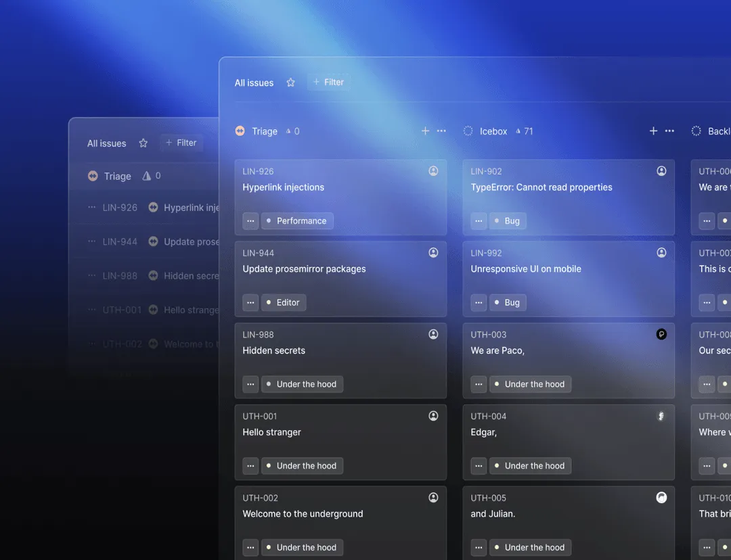Open We are Paco, issue
This screenshot has height=560, width=731.
point(497,350)
